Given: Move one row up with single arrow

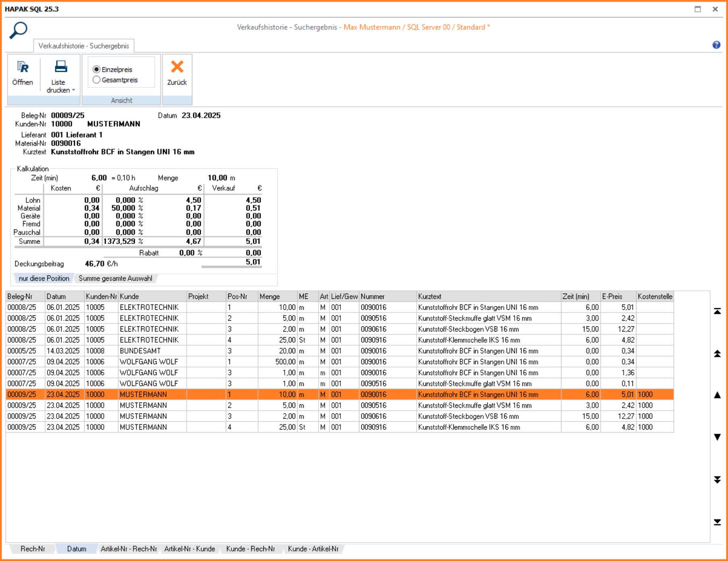Looking at the screenshot, I should [x=717, y=395].
